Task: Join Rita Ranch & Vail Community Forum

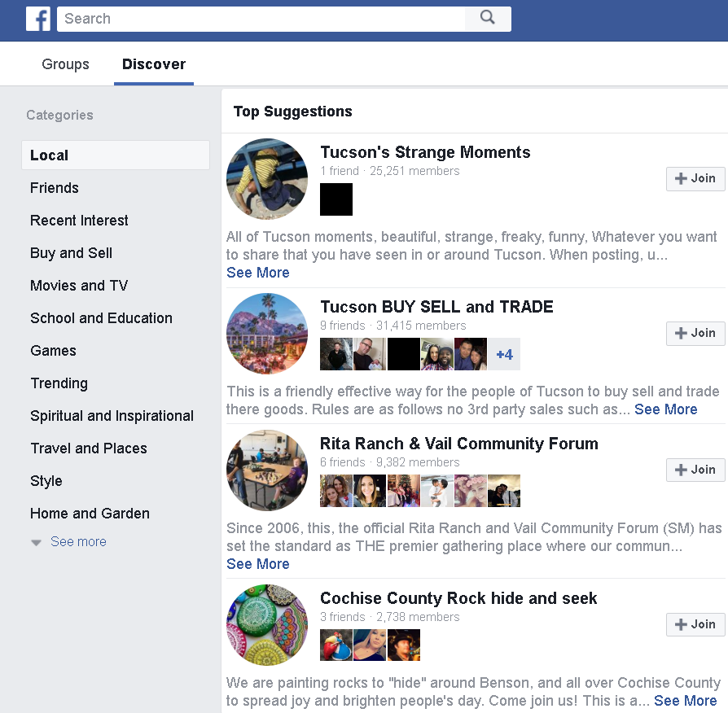Action: [695, 470]
